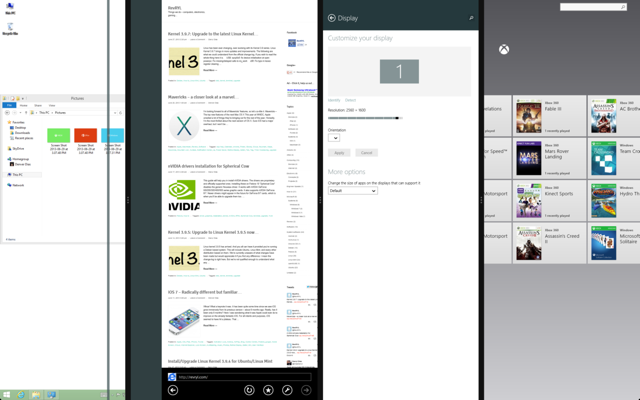The height and width of the screenshot is (400, 640).
Task: Open favorites with the star icon
Action: point(268,390)
